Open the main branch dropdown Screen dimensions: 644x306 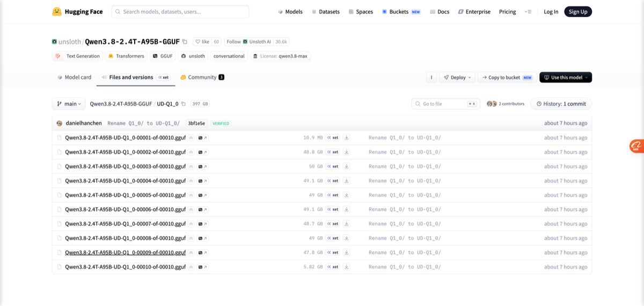[x=69, y=104]
